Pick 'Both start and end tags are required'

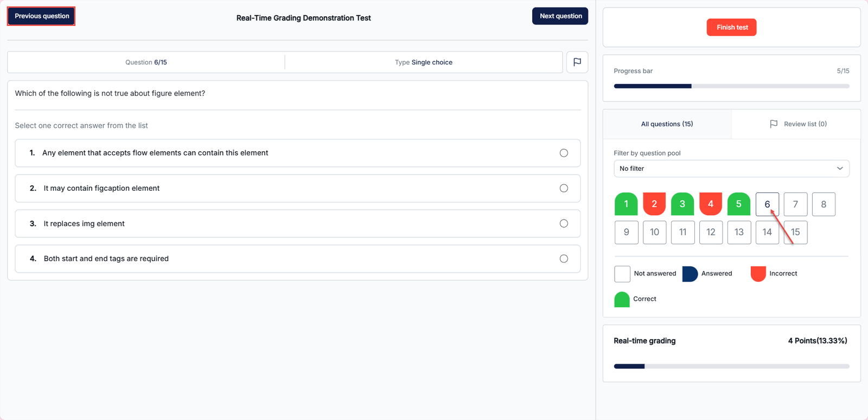tap(564, 259)
